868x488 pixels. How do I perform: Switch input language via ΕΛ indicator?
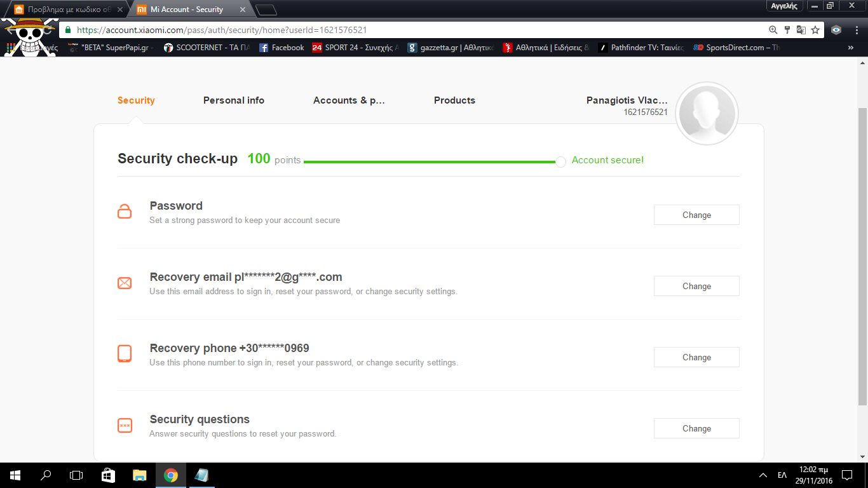pyautogui.click(x=782, y=475)
